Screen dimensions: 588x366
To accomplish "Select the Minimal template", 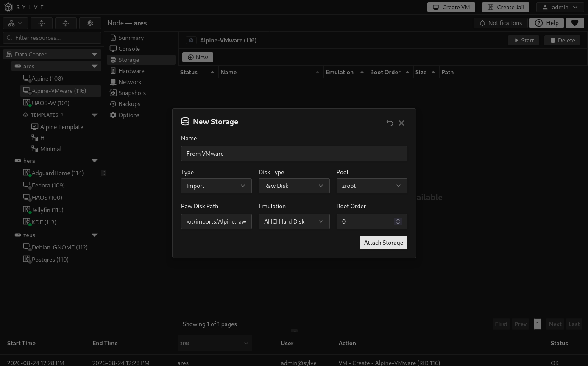I will click(47, 149).
